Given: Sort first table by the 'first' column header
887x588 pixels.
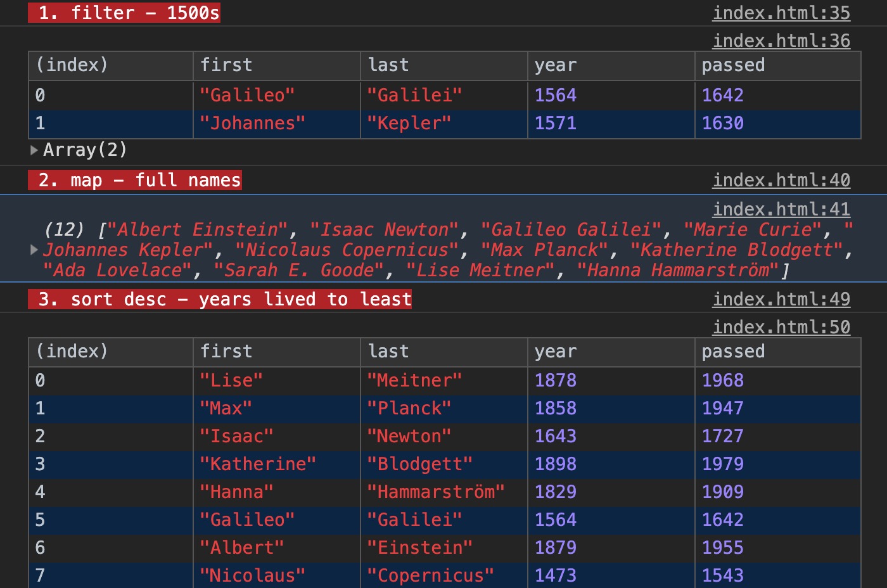Looking at the screenshot, I should coord(276,65).
